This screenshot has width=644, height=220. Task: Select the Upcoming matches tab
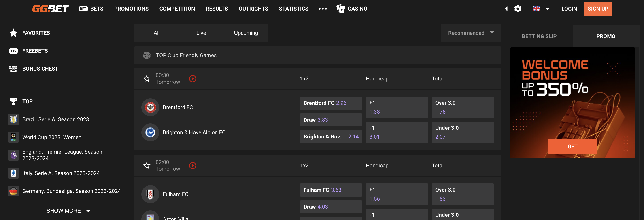(246, 33)
